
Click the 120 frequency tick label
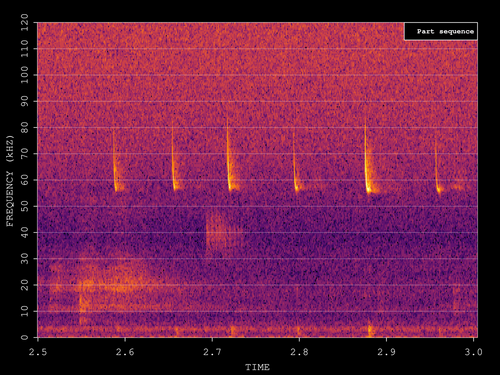click(25, 23)
